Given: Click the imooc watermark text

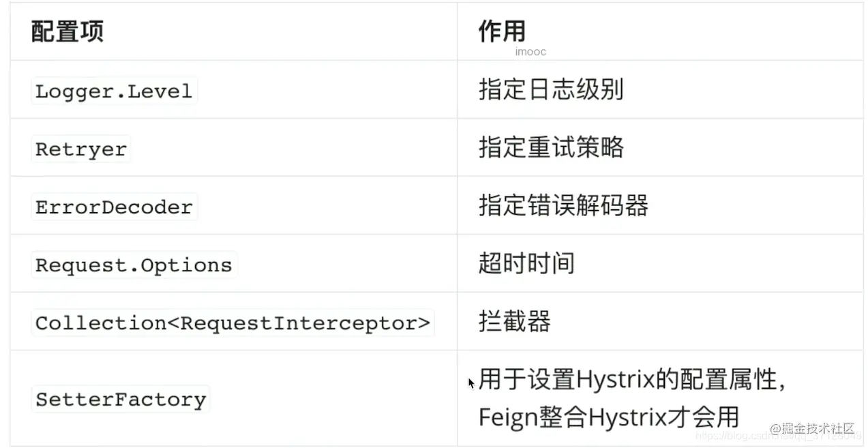Looking at the screenshot, I should (530, 52).
